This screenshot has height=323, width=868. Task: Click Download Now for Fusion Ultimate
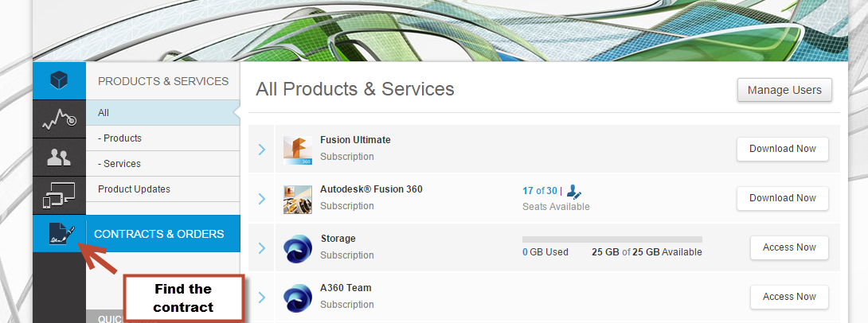pos(782,149)
